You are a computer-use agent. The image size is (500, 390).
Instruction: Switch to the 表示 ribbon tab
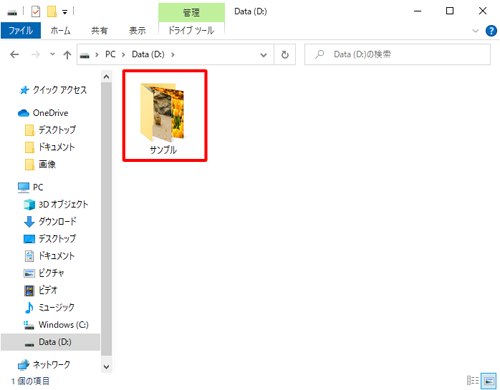137,30
